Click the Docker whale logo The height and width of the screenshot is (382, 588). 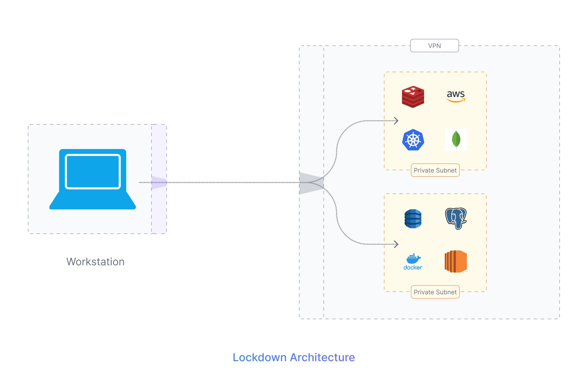tap(413, 261)
